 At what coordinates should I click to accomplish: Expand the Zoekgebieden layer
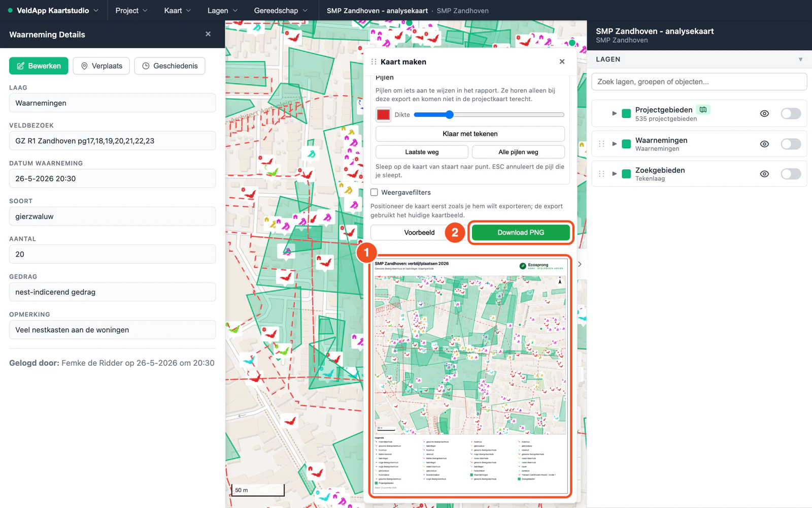coord(614,174)
